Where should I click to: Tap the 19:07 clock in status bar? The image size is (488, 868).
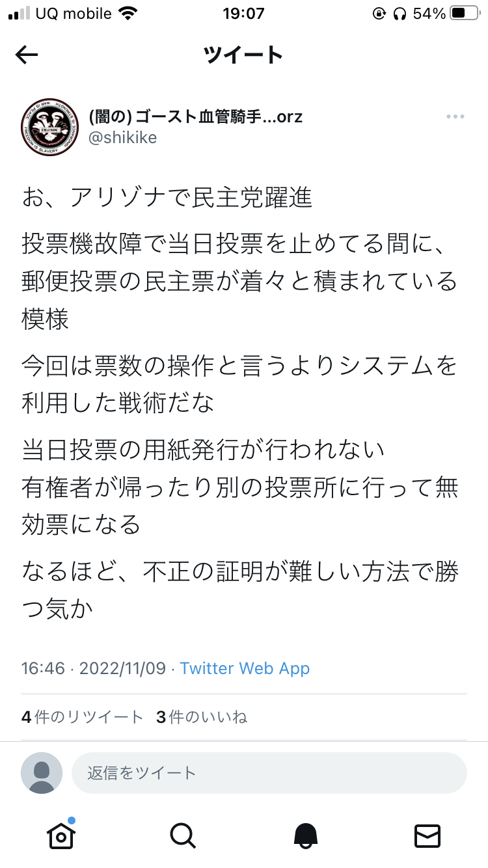point(243,14)
